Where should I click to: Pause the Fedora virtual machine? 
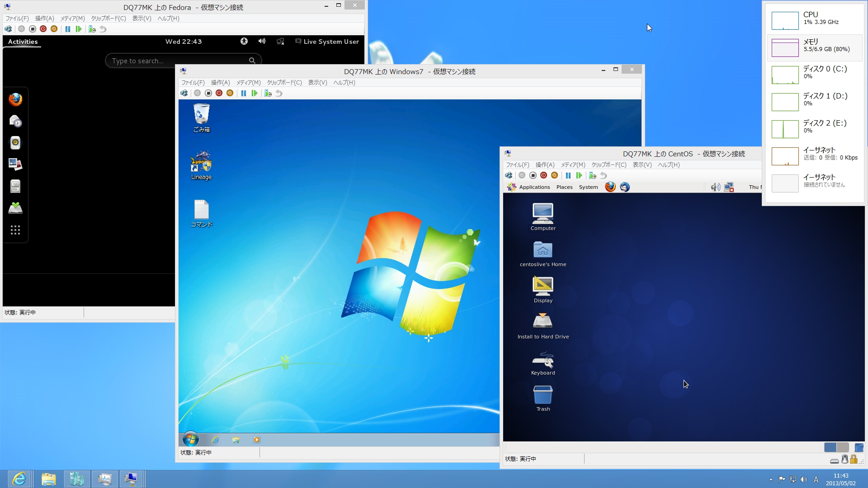click(x=68, y=29)
